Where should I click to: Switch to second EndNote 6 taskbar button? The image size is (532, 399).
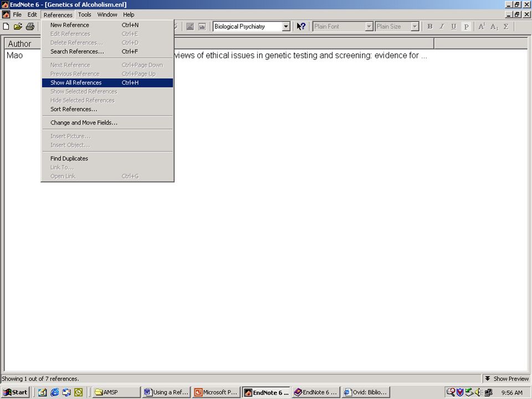point(316,392)
